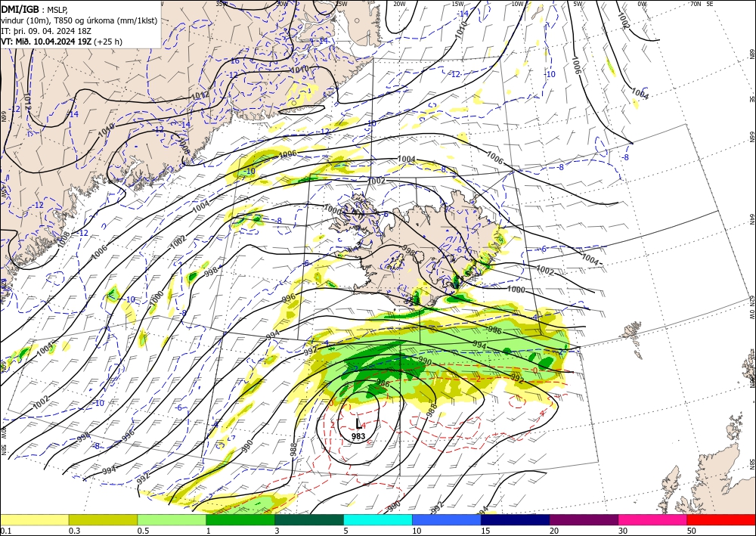Click the "0.3" legend scale value
The image size is (756, 536).
pos(75,531)
